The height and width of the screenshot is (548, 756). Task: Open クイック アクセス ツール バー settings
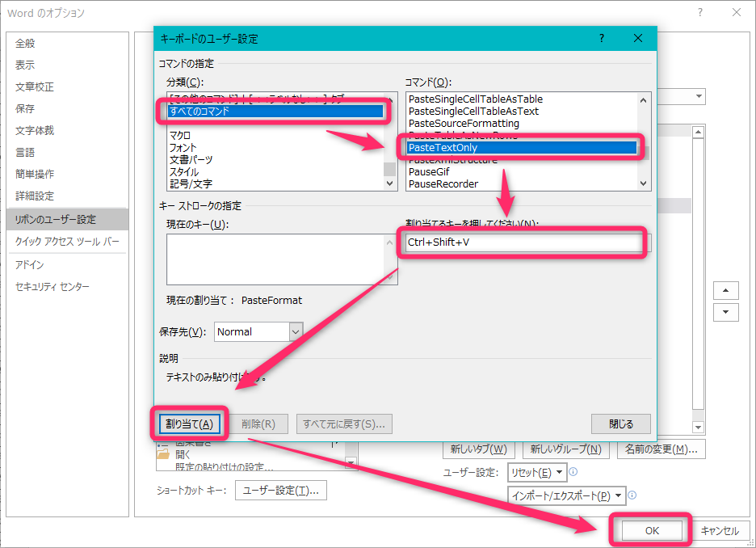[x=66, y=241]
